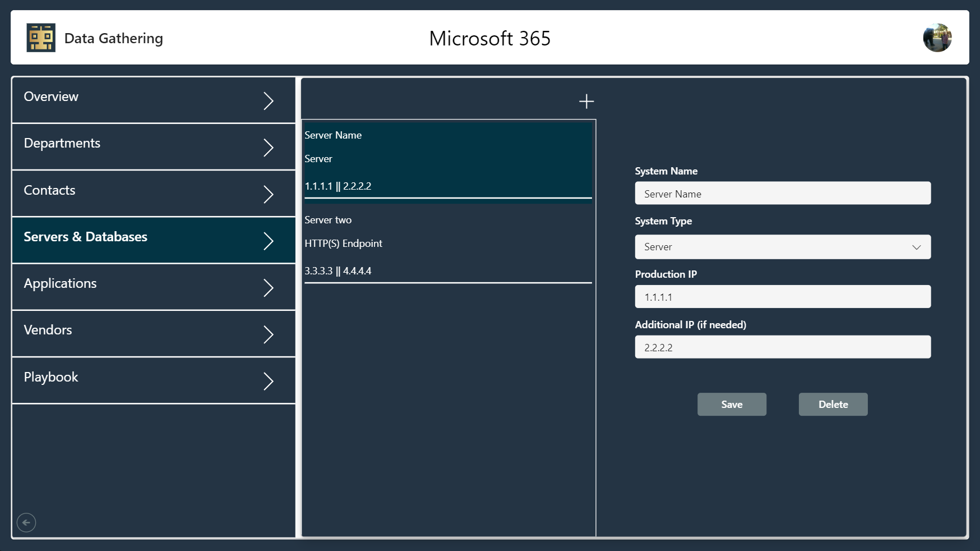980x551 pixels.
Task: Click the chevron next to Playbook
Action: coord(269,381)
